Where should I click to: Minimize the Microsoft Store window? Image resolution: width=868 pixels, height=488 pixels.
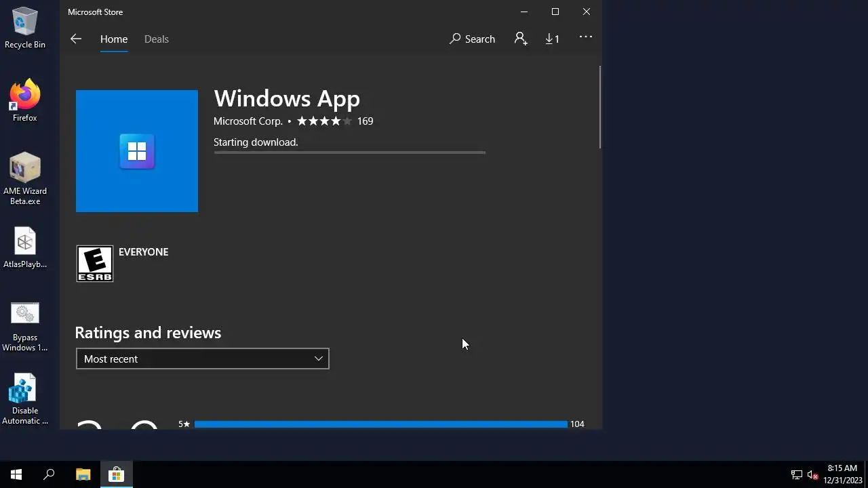click(x=524, y=12)
